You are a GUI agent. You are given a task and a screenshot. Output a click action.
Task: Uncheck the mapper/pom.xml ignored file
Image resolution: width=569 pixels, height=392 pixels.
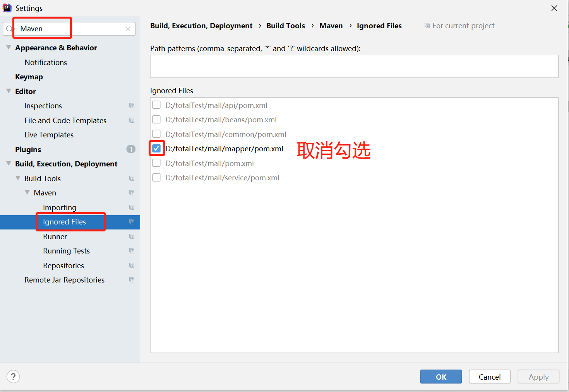click(x=156, y=148)
